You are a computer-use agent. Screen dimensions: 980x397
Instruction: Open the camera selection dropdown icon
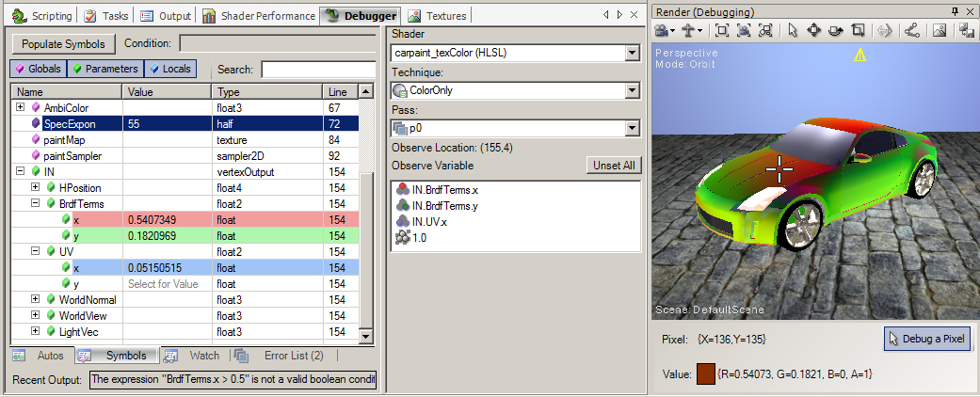[668, 31]
